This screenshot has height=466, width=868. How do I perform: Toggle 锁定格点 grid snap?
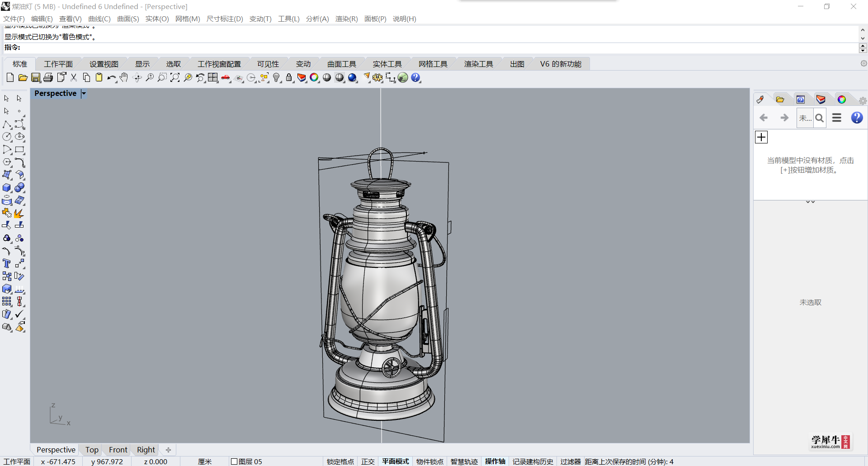coord(340,461)
